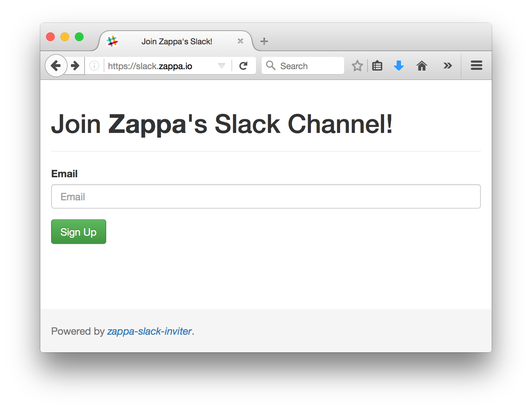Image resolution: width=532 pixels, height=410 pixels.
Task: Maximize window with the green button
Action: tap(79, 37)
